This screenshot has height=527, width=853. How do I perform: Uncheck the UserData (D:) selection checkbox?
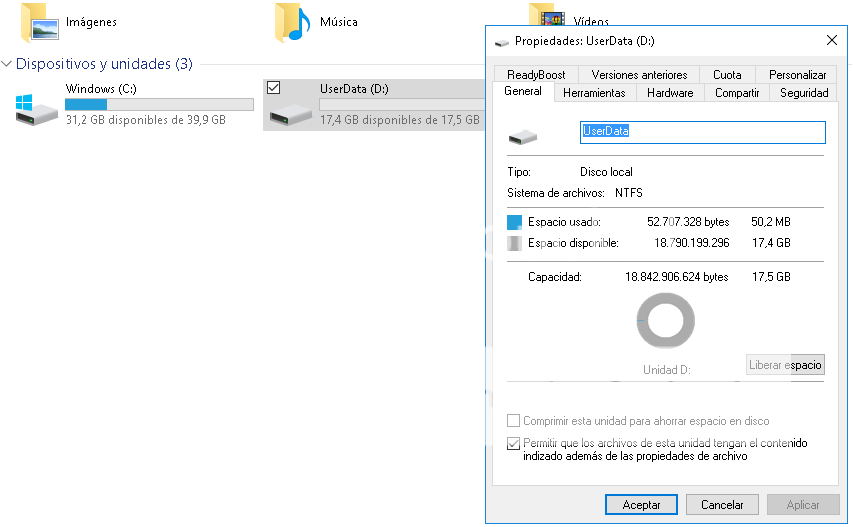tap(274, 88)
